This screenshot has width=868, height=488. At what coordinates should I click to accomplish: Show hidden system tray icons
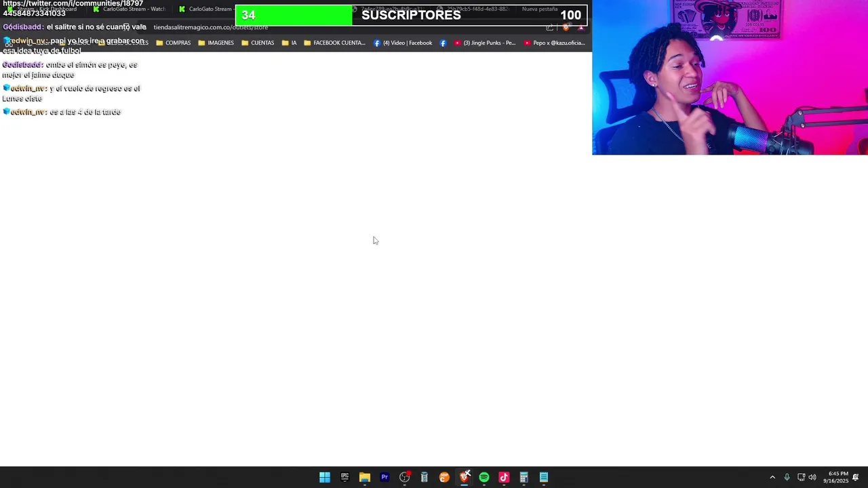(772, 477)
